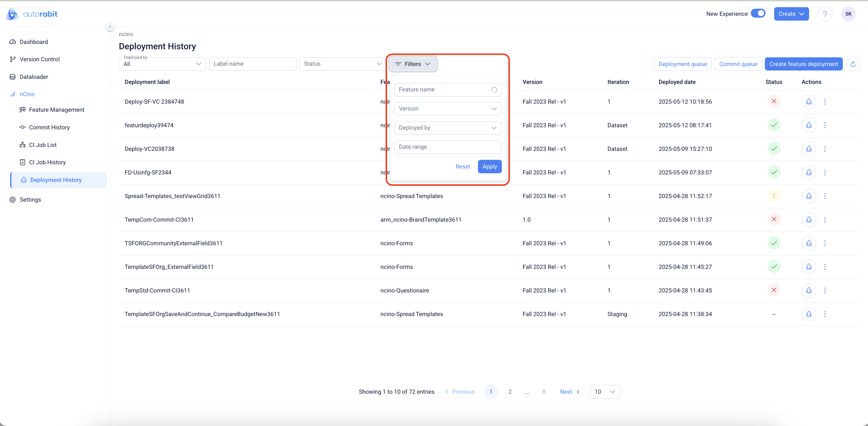Expand the Version dropdown in the Filters panel
This screenshot has width=868, height=426.
tap(448, 109)
